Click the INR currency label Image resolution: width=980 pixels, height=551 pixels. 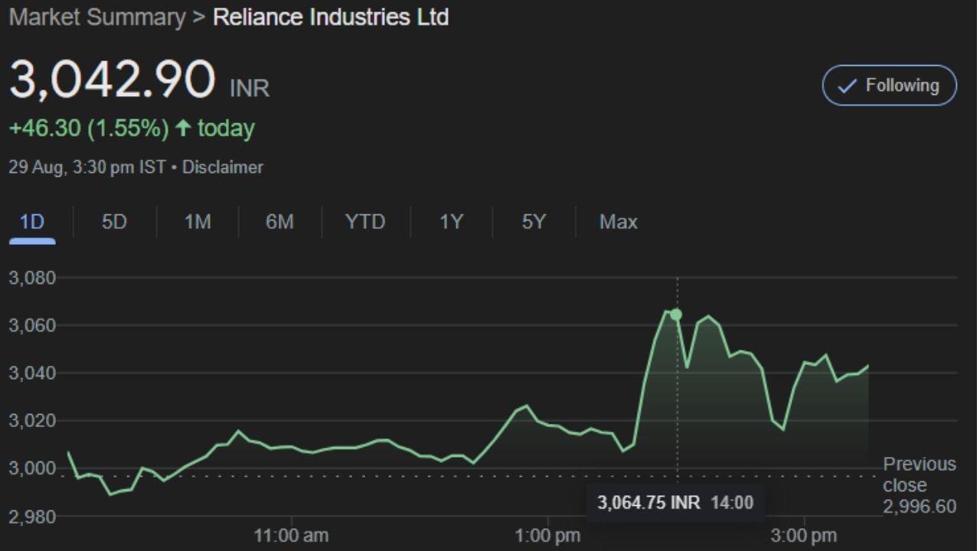coord(250,88)
